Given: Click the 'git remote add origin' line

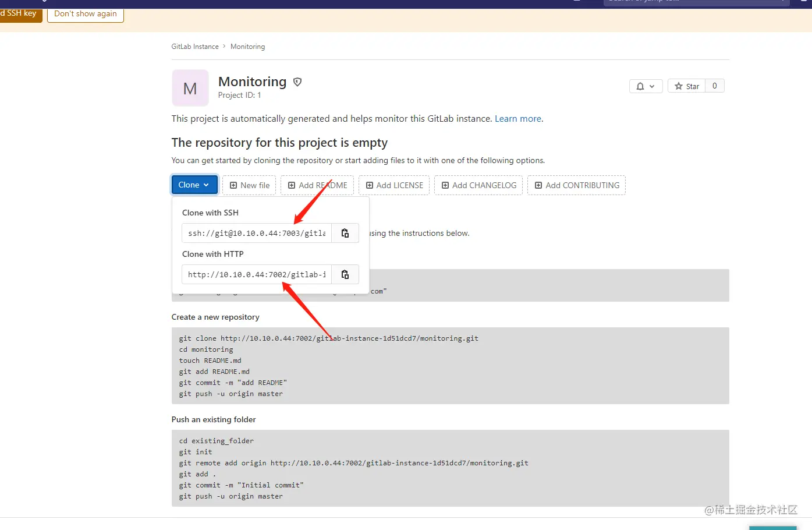Looking at the screenshot, I should click(354, 463).
